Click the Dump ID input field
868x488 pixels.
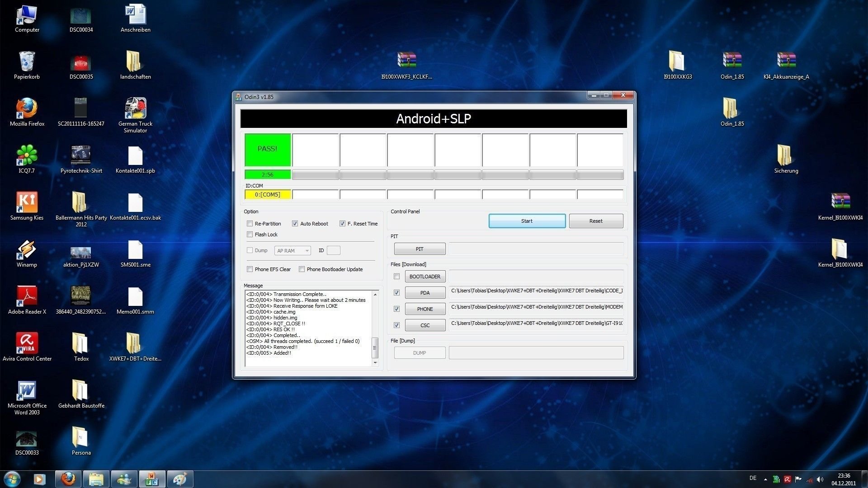click(334, 250)
